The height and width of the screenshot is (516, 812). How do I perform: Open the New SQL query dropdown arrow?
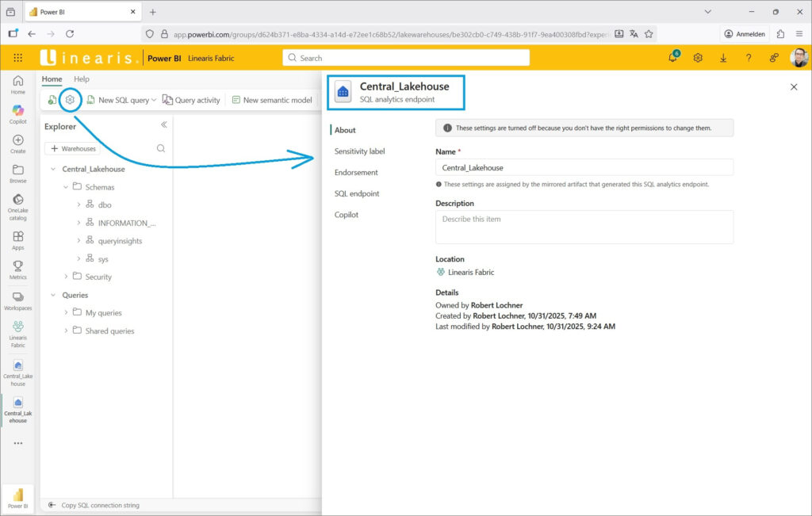(154, 100)
